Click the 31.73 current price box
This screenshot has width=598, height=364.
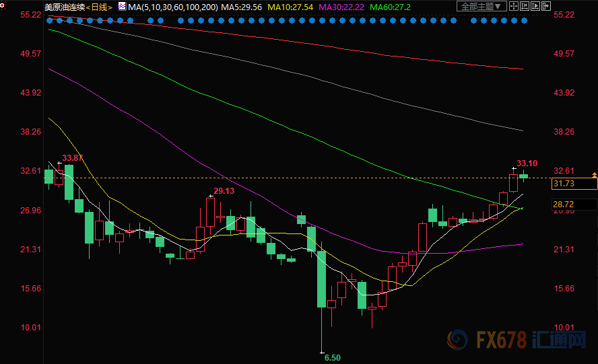(x=574, y=184)
